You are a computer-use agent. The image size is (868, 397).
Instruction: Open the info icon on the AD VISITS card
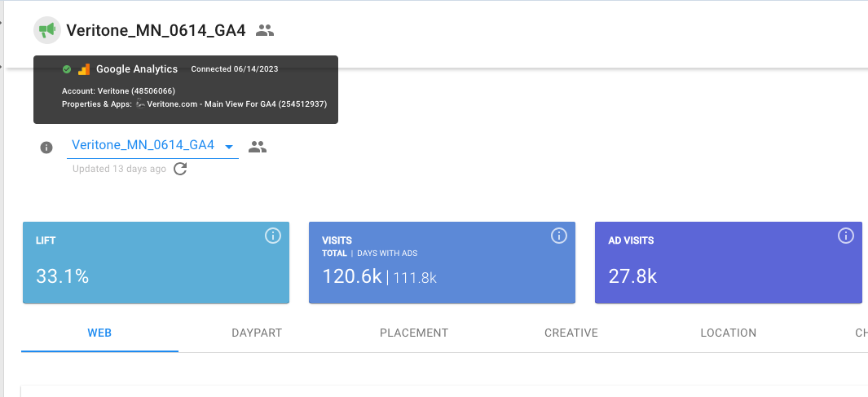point(846,236)
